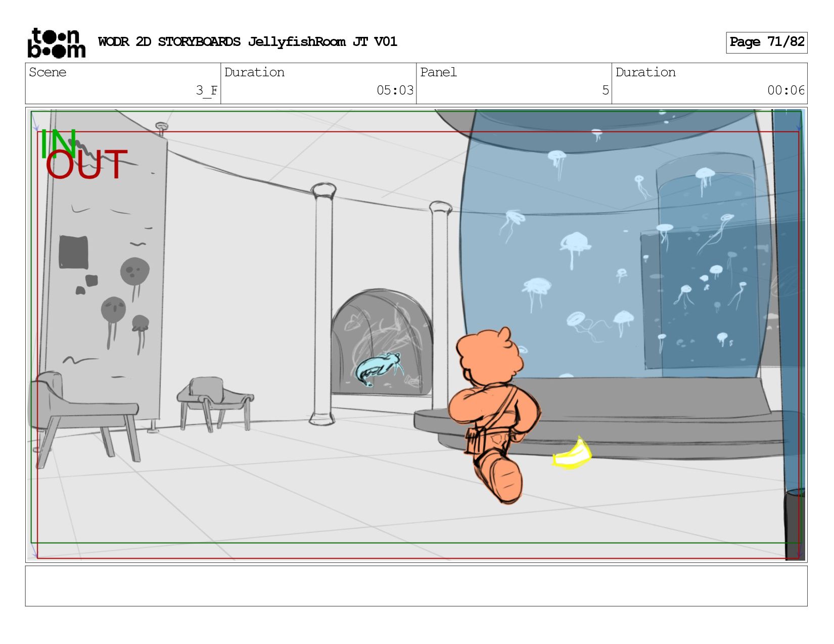The image size is (834, 644).
Task: Click the red 'OUT' camera label
Action: (86, 165)
